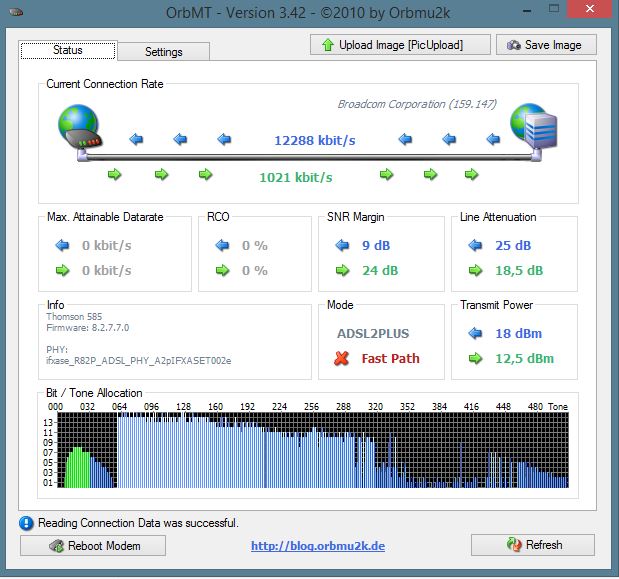The image size is (619, 579).
Task: Open the Settings tab
Action: pos(163,52)
